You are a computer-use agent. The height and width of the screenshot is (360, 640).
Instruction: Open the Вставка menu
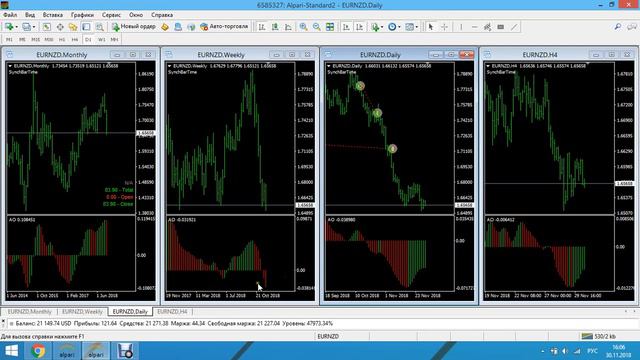tap(53, 15)
